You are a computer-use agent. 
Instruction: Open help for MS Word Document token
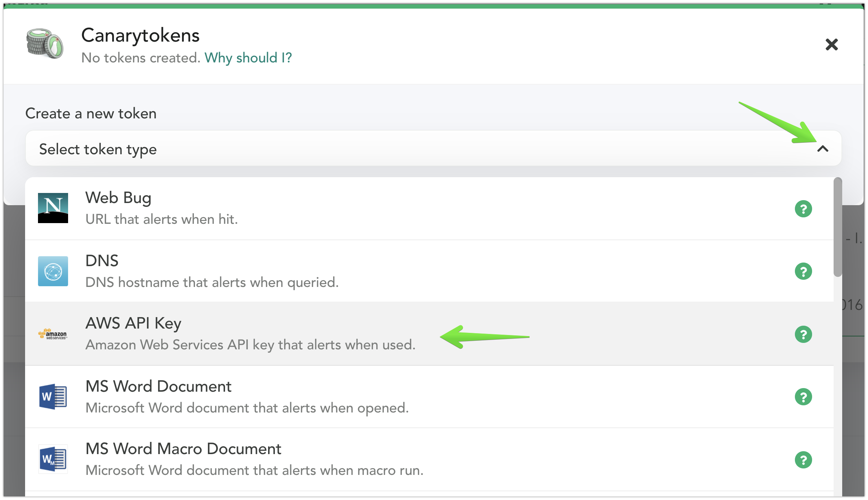point(803,397)
